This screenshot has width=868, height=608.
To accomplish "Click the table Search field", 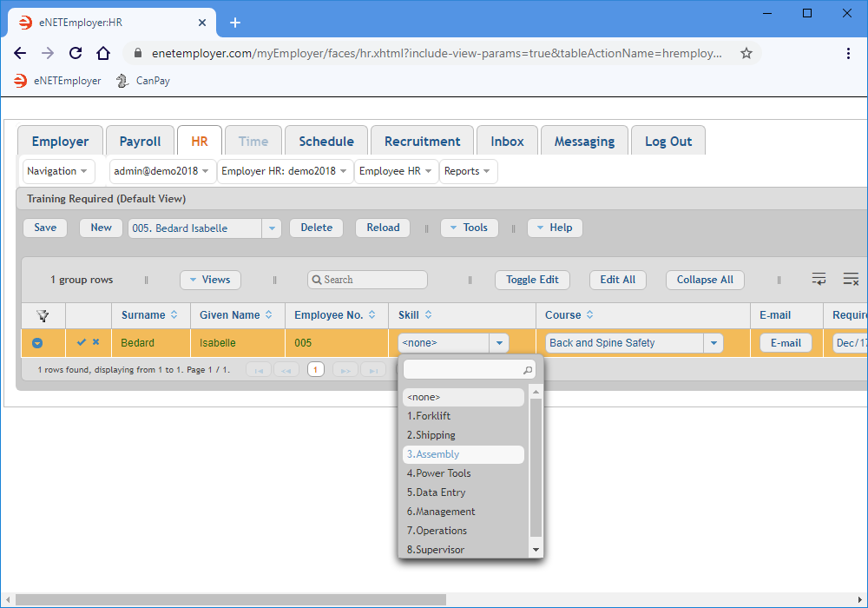I will pos(367,280).
